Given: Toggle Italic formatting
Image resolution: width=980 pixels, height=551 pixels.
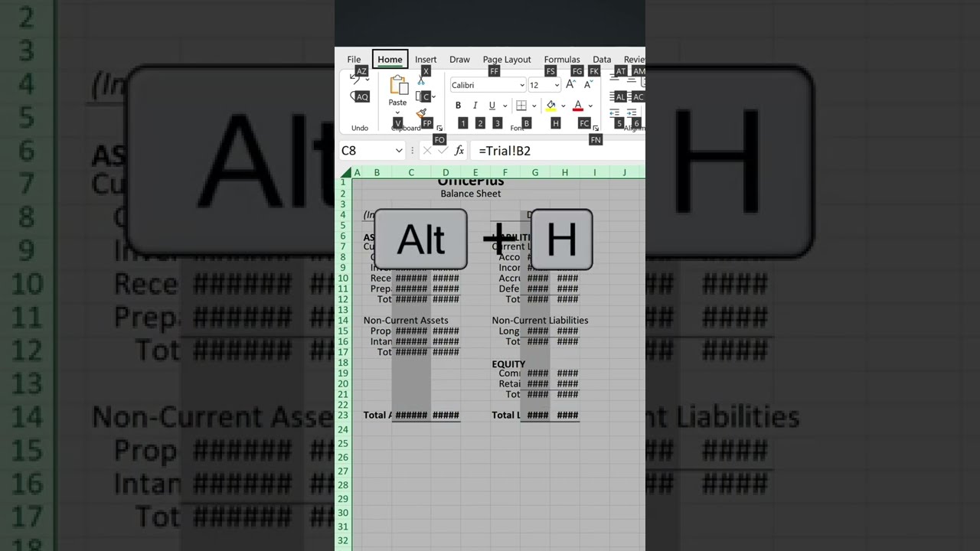Looking at the screenshot, I should click(475, 106).
